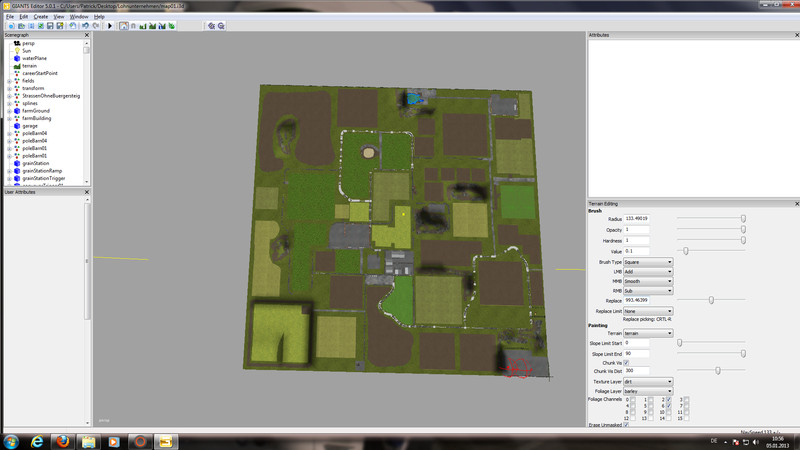Select the second green terrain paint icon
Viewport: 800px width, 450px height.
152,26
